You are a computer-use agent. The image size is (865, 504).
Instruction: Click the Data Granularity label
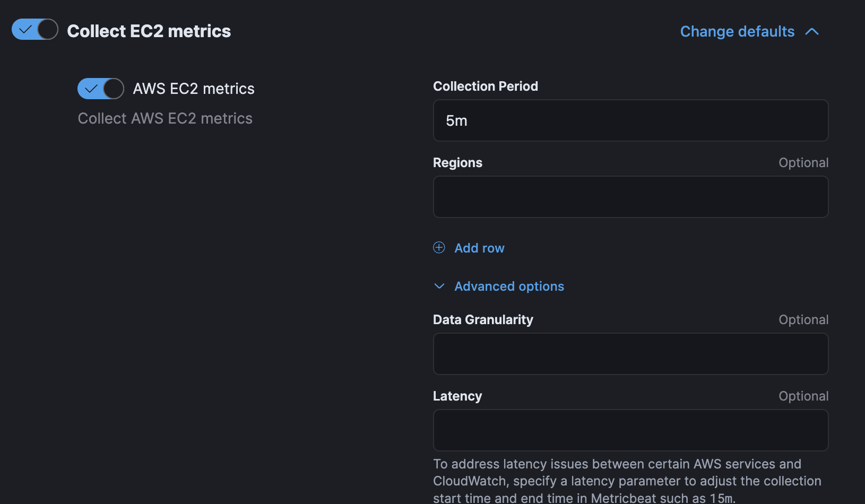click(483, 320)
